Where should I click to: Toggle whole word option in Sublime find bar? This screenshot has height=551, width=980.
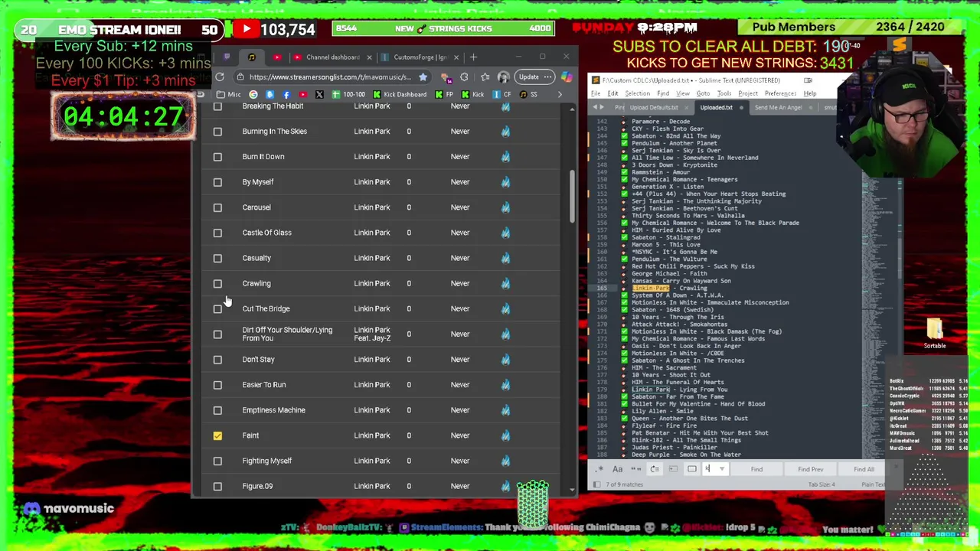coord(635,469)
